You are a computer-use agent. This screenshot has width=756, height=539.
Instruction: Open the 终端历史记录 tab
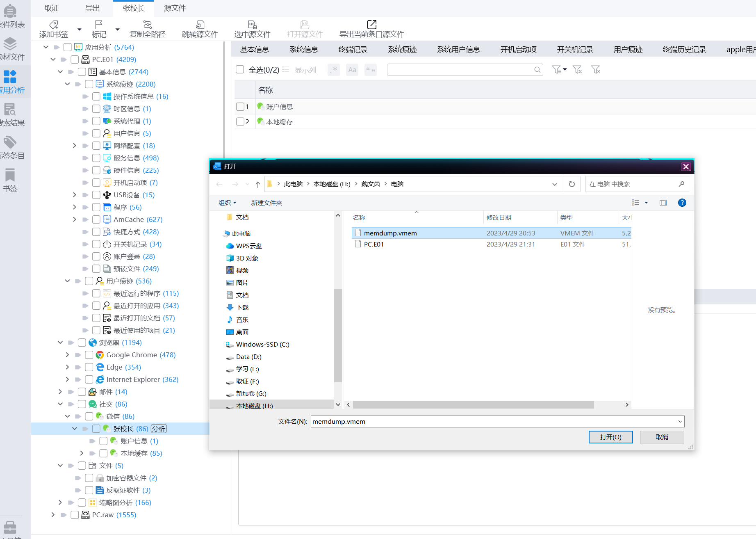[x=684, y=50]
